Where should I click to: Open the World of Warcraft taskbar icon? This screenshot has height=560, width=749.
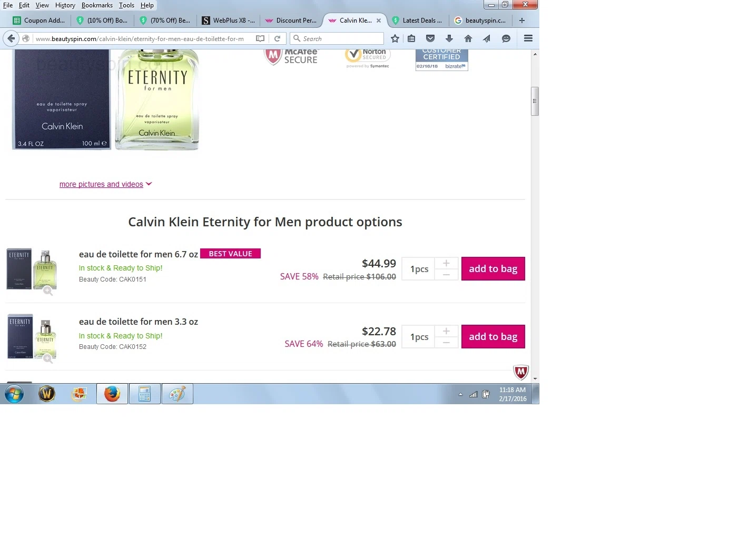click(x=47, y=394)
